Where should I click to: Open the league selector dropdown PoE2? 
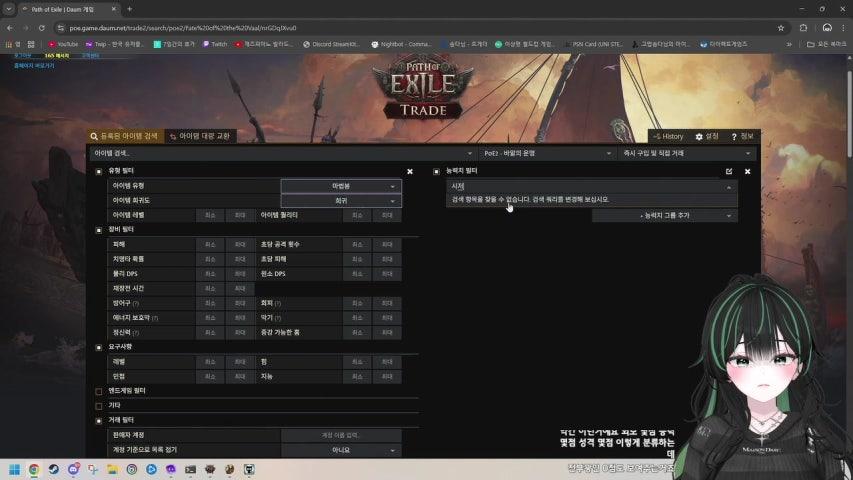pyautogui.click(x=547, y=153)
